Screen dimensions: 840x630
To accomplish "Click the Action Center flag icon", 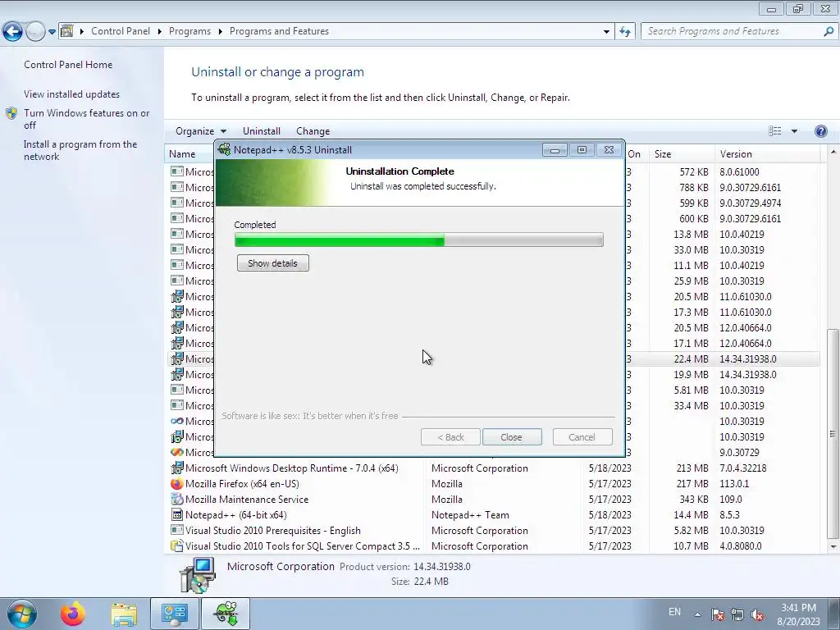I will [717, 614].
